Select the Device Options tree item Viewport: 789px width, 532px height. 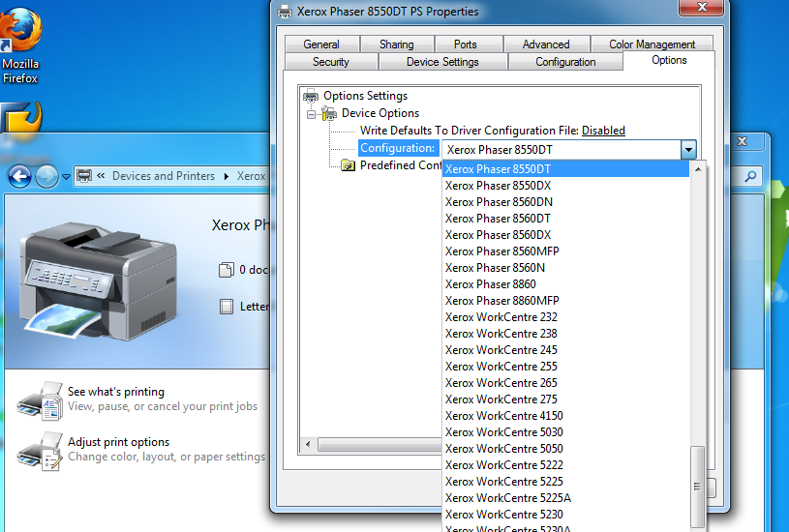coord(380,113)
